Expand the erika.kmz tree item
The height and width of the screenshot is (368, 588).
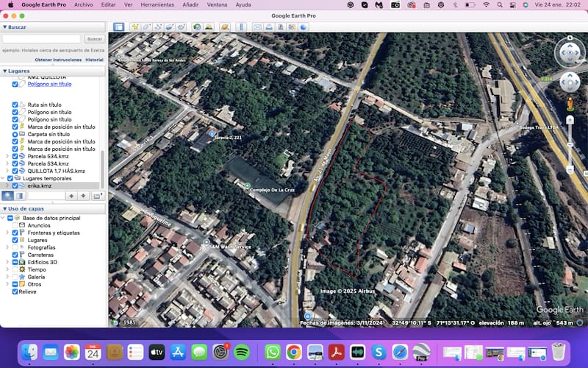[7, 185]
